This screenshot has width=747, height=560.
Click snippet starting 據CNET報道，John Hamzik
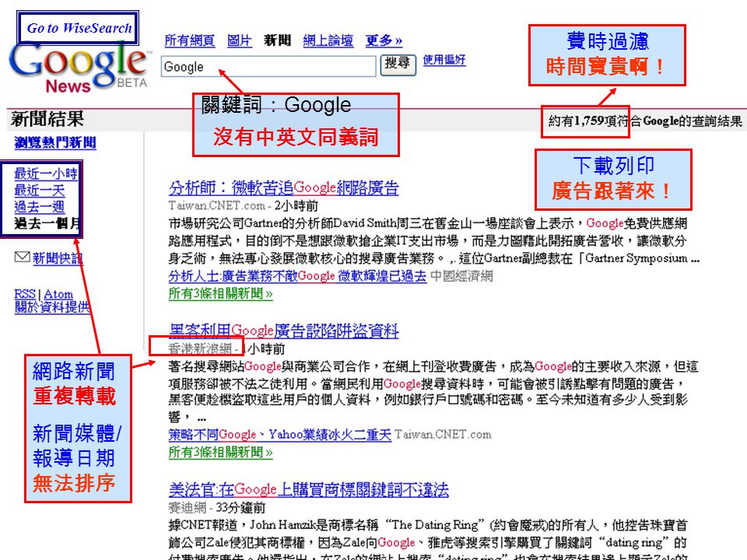click(x=428, y=541)
